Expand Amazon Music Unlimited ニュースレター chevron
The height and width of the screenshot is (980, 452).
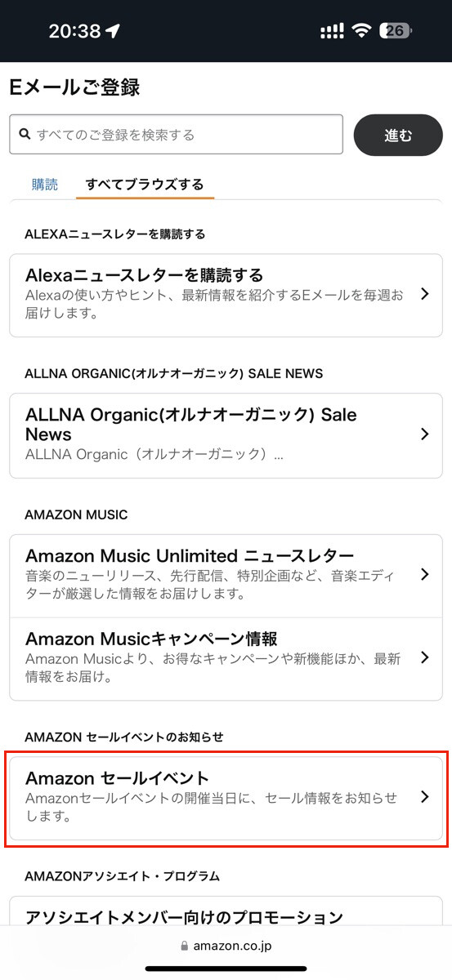(x=424, y=575)
